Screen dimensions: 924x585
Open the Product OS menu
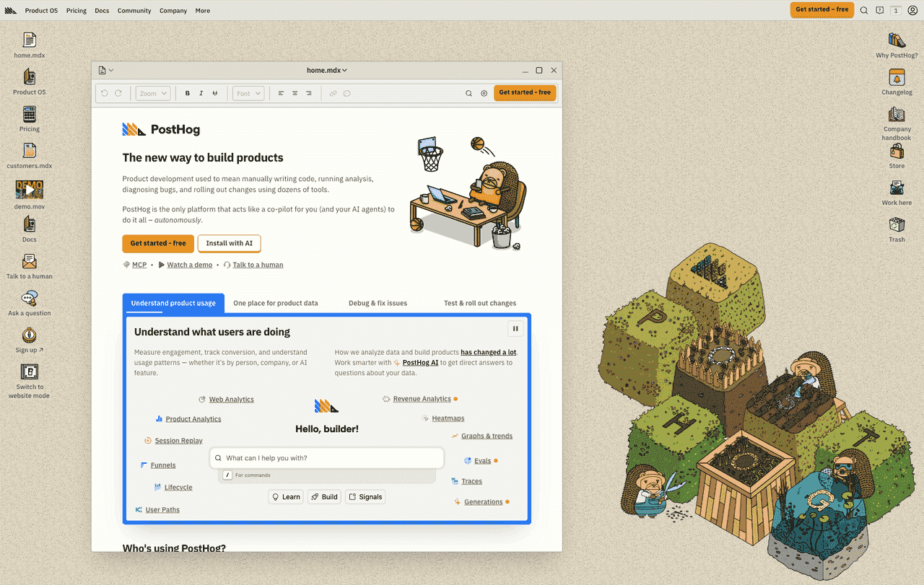[x=41, y=11]
